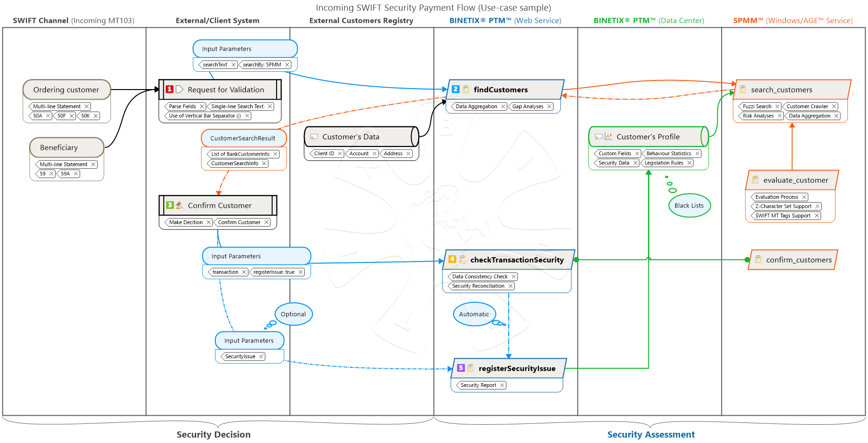The image size is (868, 443).
Task: Remove the Security Reconciliation tag
Action: (x=511, y=286)
